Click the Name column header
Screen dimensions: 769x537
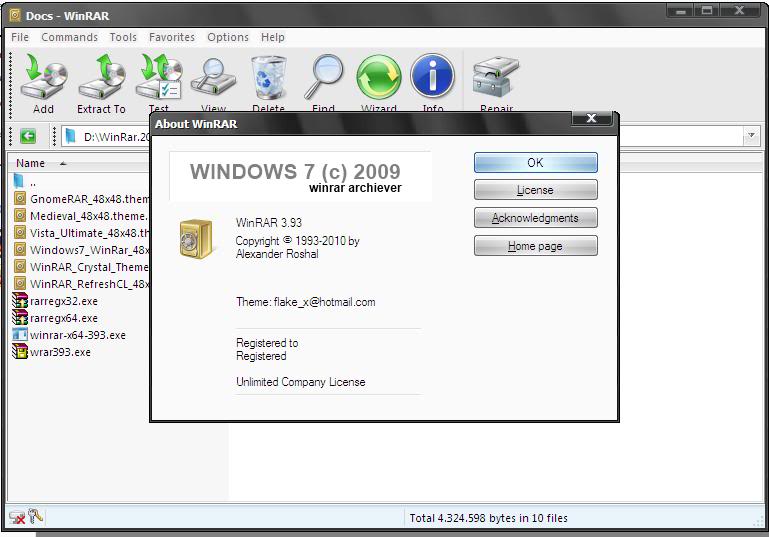coord(78,163)
